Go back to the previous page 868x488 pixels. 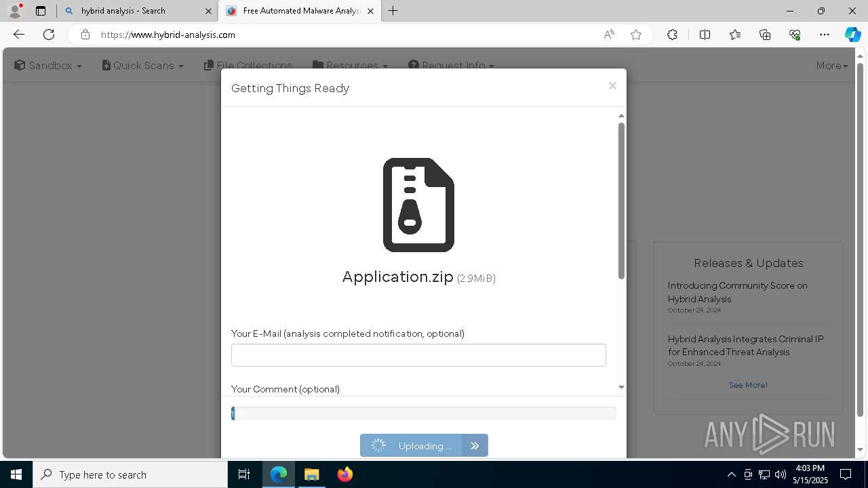pyautogui.click(x=19, y=35)
